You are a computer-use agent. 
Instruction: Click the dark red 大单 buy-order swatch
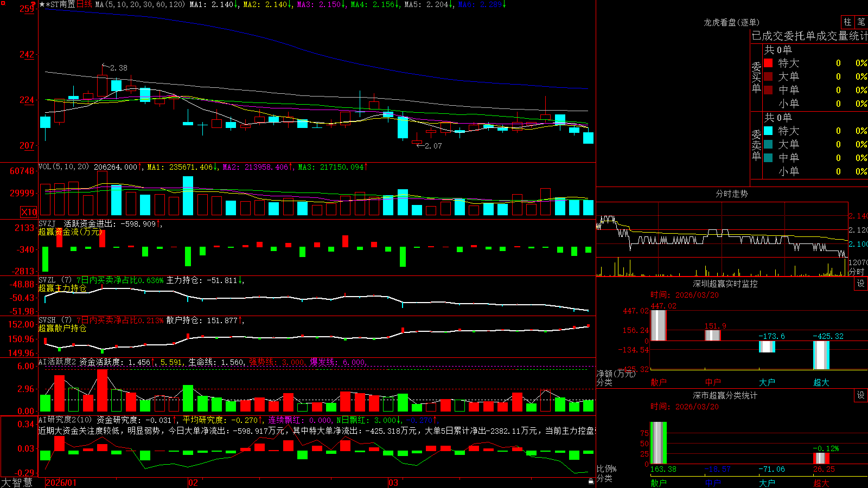pyautogui.click(x=768, y=76)
